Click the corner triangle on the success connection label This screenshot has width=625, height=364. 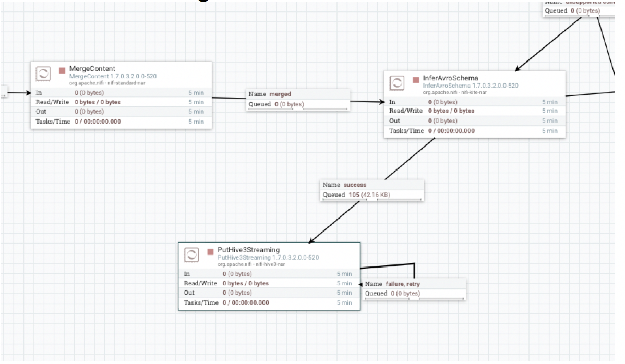(x=420, y=199)
